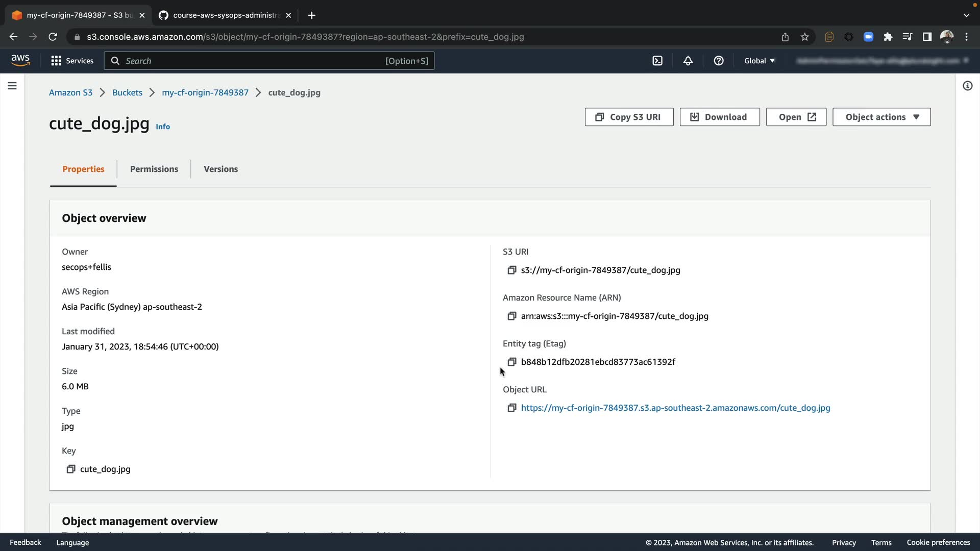Expand the Global region selector
Screen dimensions: 980x551
click(x=759, y=61)
